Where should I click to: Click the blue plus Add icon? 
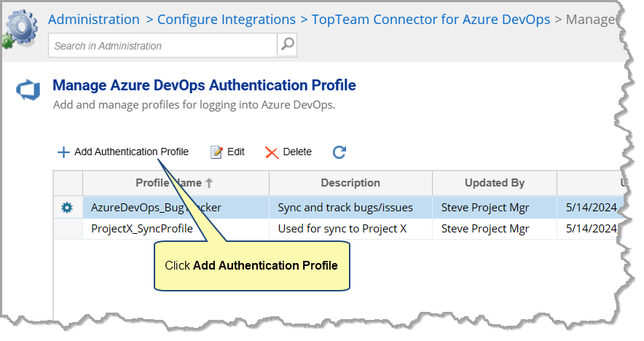(63, 152)
